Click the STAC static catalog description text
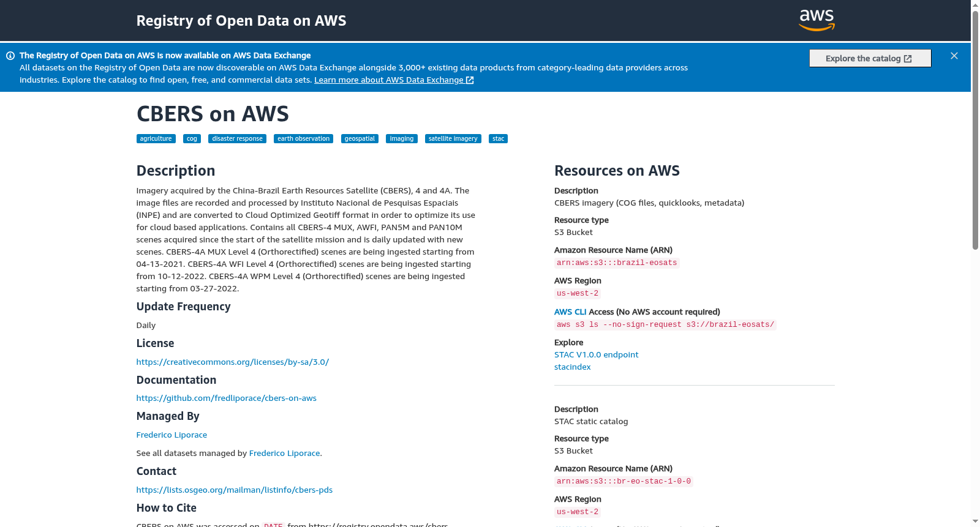 pos(591,421)
